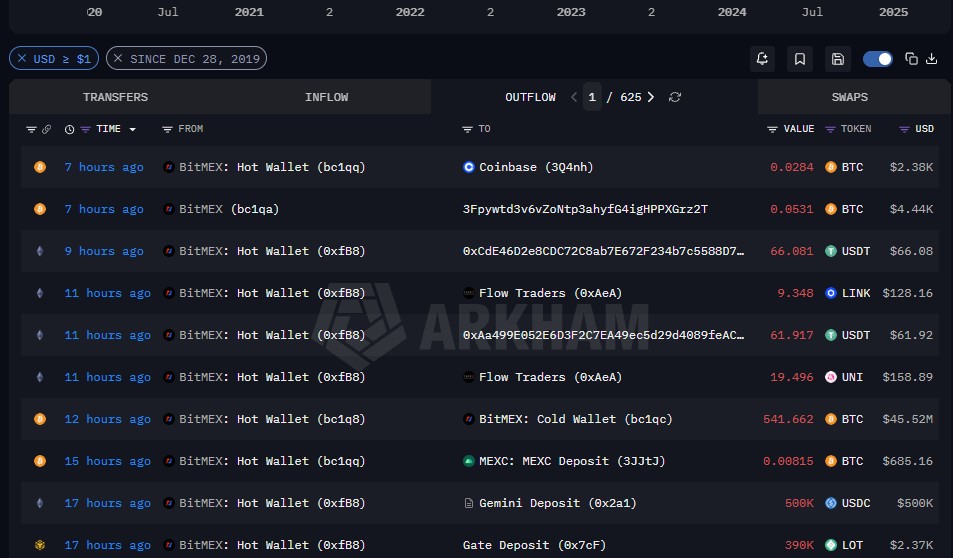
Task: Open the From column filter
Action: coord(167,129)
